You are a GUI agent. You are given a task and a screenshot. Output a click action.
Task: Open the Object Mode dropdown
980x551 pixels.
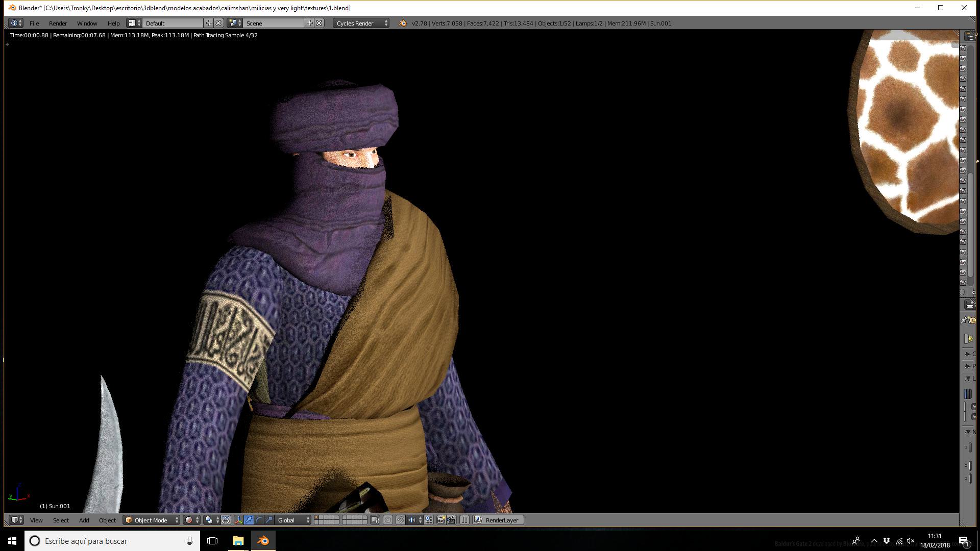152,520
